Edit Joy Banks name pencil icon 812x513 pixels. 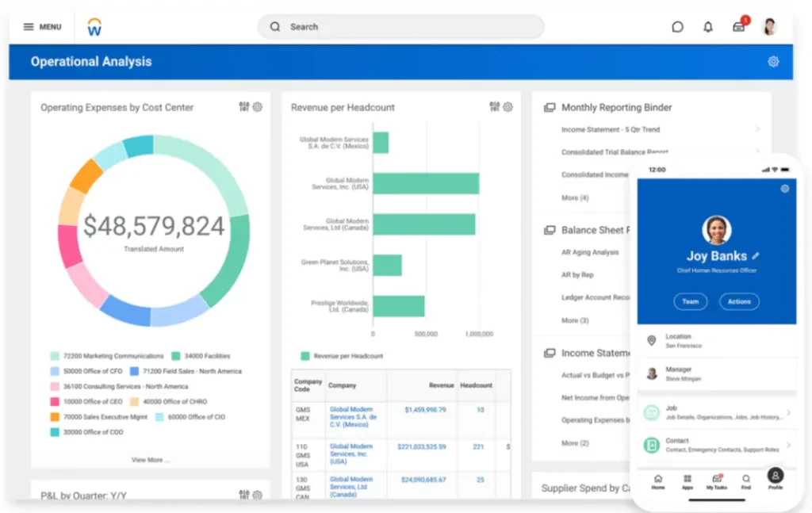click(x=756, y=256)
